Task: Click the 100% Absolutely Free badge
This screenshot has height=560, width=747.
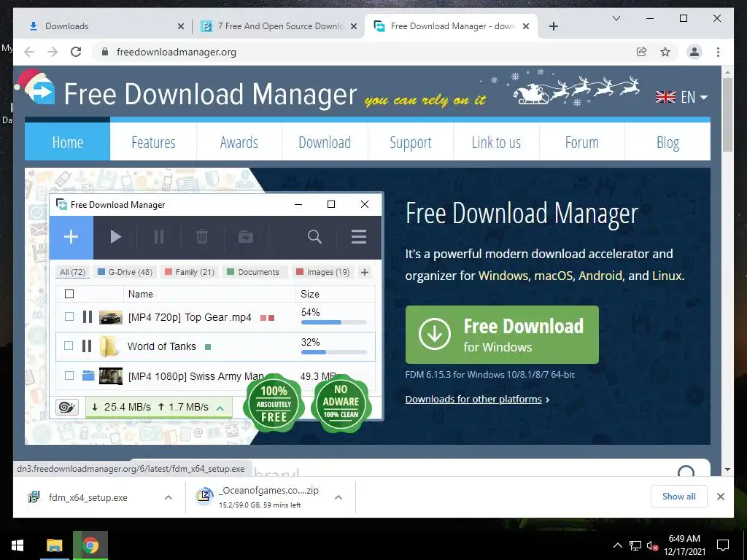Action: 274,403
